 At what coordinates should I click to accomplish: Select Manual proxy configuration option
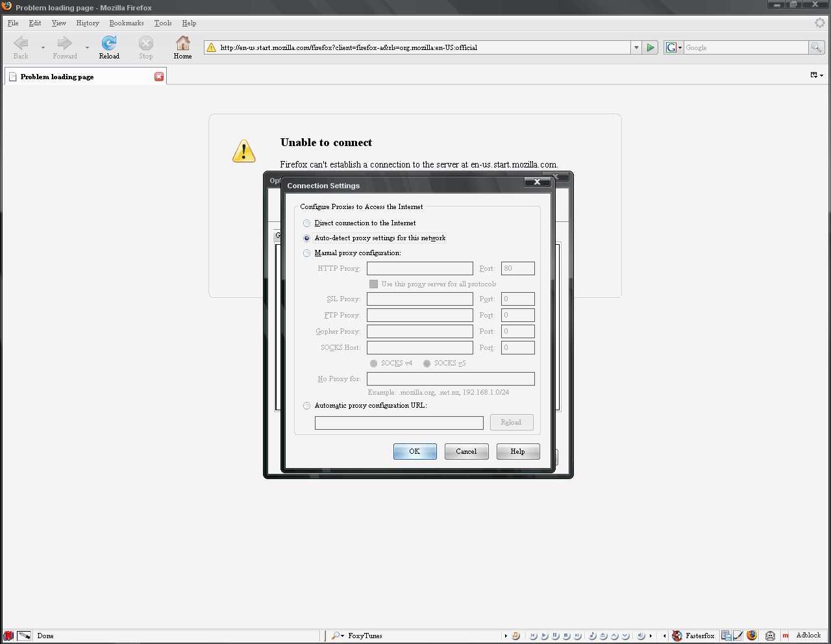point(307,253)
